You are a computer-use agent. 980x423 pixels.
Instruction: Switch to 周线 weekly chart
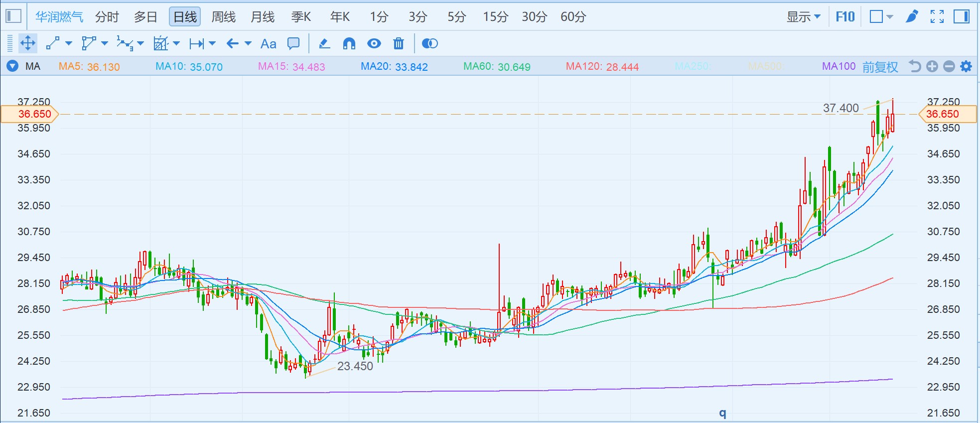click(224, 17)
